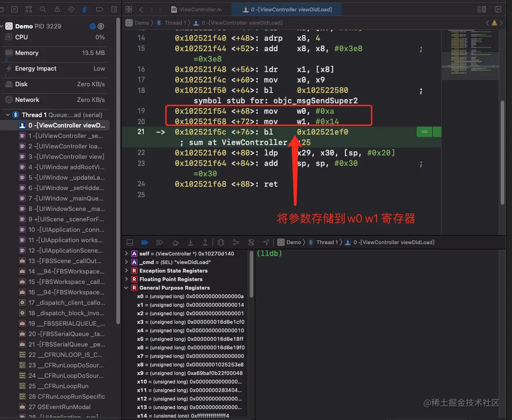Jump to previous issue arrow

487,23
